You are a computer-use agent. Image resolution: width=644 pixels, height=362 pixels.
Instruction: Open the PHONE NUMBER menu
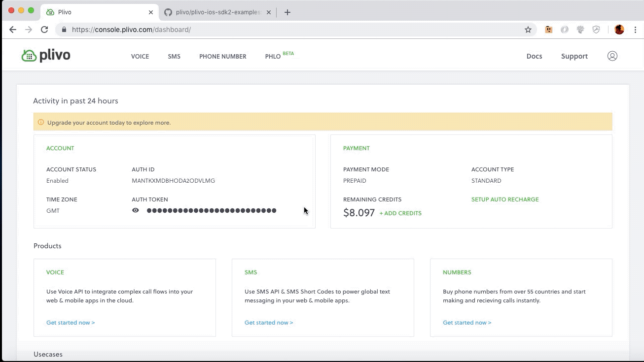pyautogui.click(x=223, y=57)
